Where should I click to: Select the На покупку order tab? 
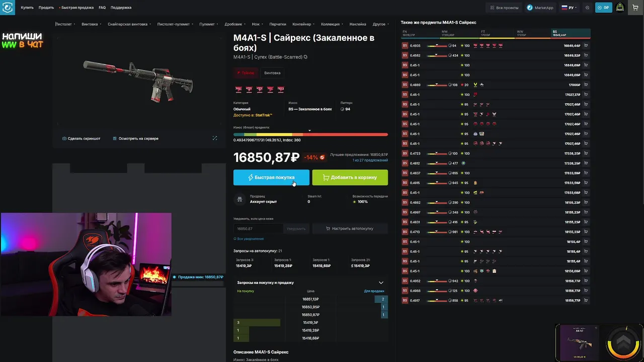coord(246,291)
